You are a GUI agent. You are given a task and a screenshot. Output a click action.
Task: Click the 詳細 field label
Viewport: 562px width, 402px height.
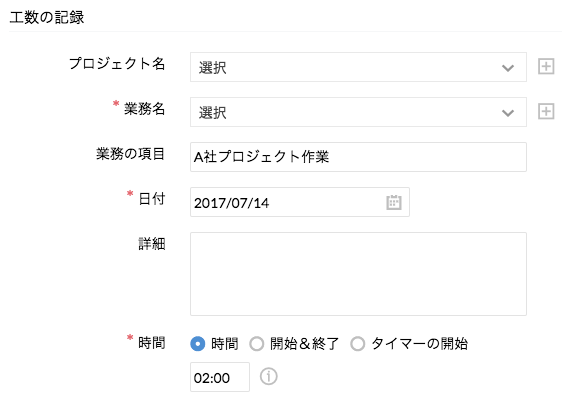(152, 244)
